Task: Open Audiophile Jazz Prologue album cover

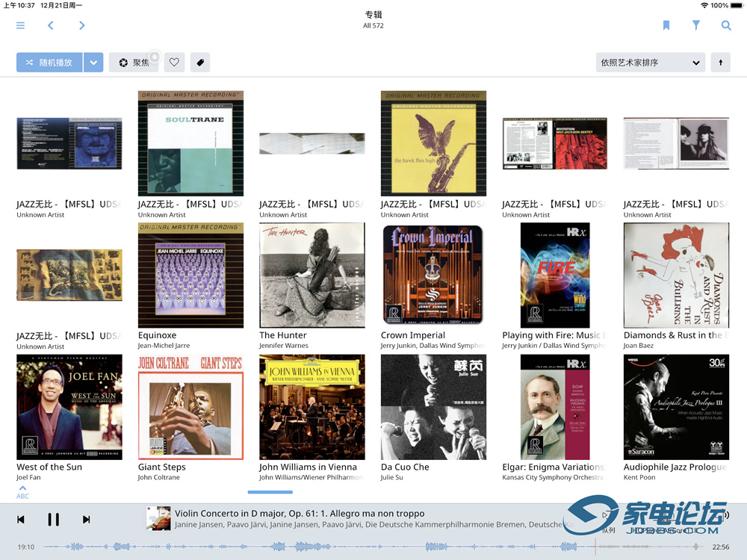Action: pyautogui.click(x=677, y=407)
